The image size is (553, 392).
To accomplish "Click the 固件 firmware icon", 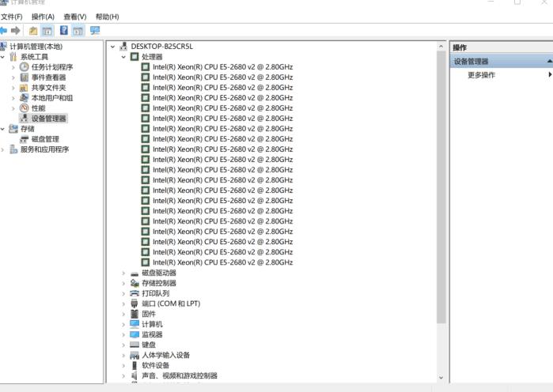I will tap(134, 314).
